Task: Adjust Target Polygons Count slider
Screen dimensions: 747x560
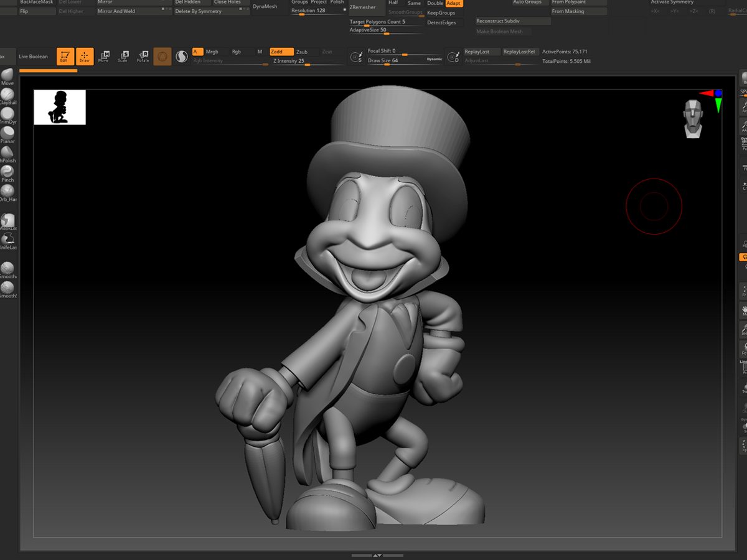Action: pos(386,22)
